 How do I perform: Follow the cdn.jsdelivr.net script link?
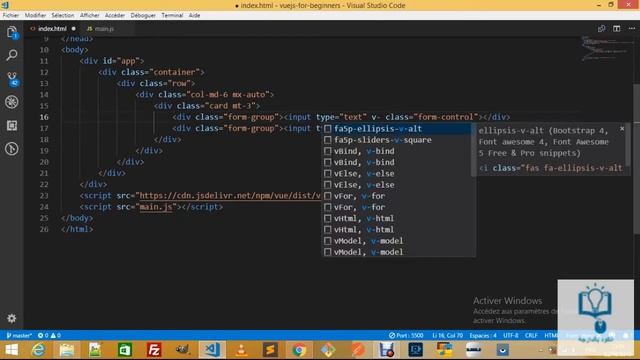[x=230, y=196]
